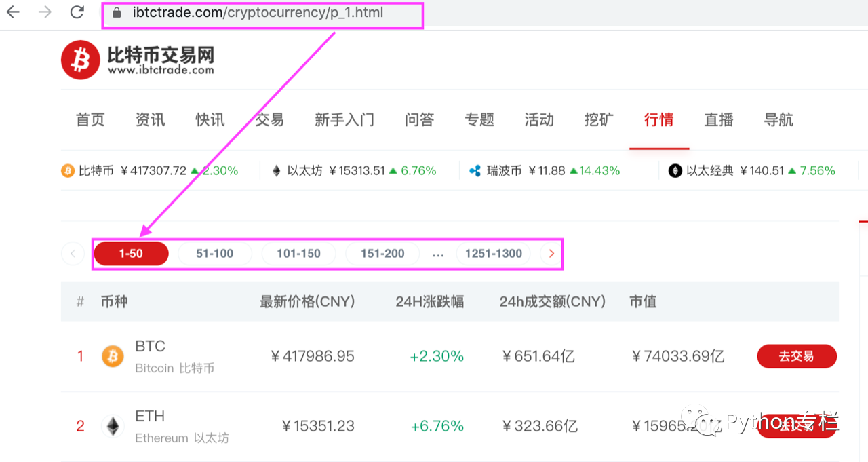Expand the pagination ellipsis
The image size is (868, 462).
pyautogui.click(x=438, y=254)
